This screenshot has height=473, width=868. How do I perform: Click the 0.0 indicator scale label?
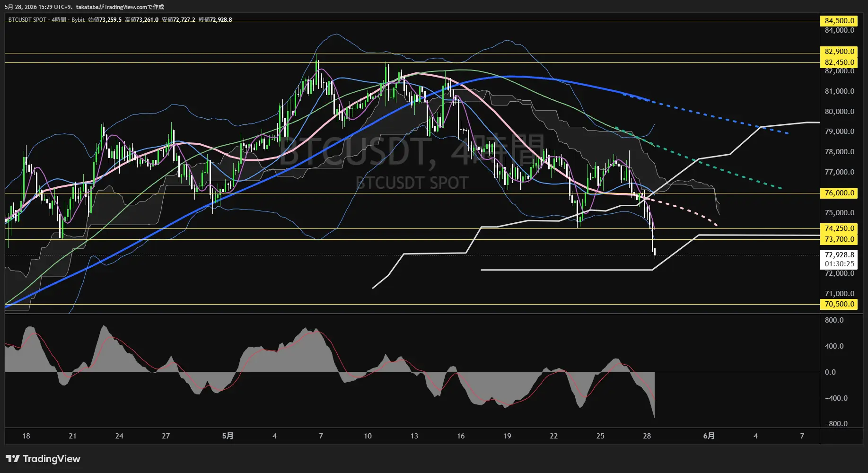click(x=830, y=372)
